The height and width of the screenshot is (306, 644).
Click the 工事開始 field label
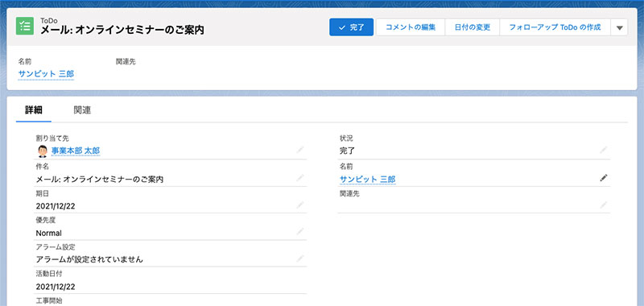(49, 300)
